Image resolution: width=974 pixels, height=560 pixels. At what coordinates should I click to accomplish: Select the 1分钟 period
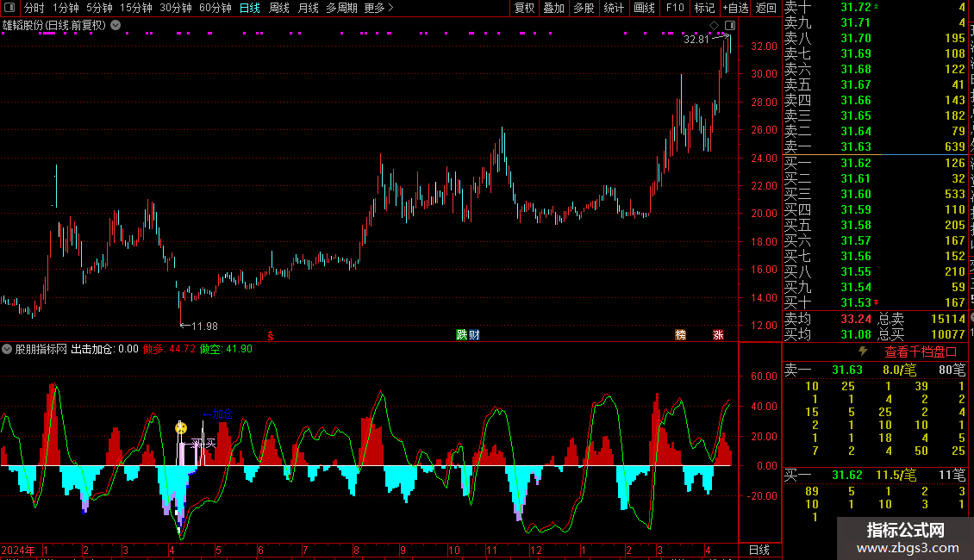click(x=66, y=8)
